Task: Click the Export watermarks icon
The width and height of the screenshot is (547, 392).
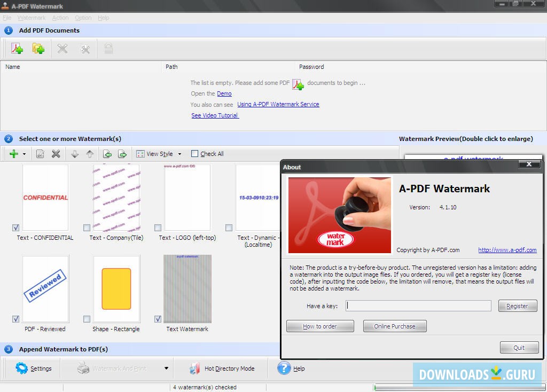Action: pos(122,154)
